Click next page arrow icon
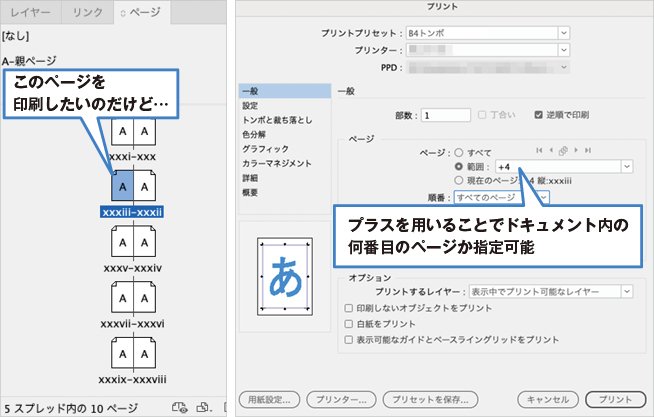The height and width of the screenshot is (417, 654). [577, 150]
